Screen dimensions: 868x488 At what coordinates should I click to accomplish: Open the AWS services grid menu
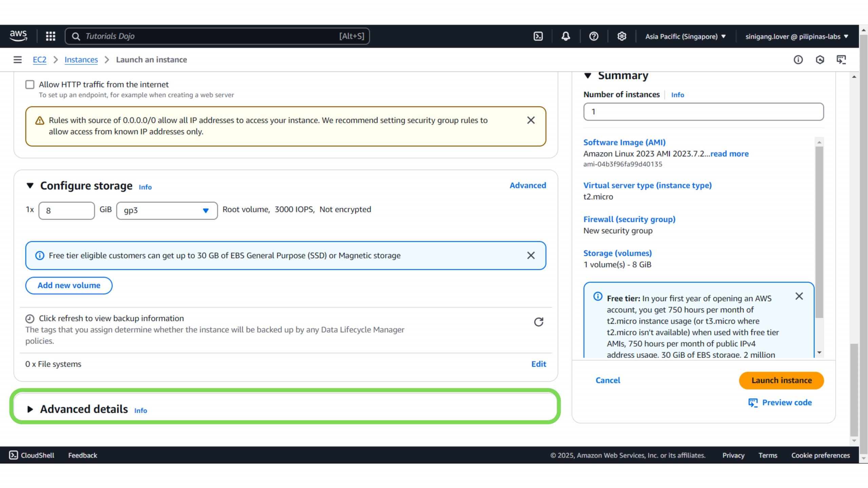[x=51, y=36]
